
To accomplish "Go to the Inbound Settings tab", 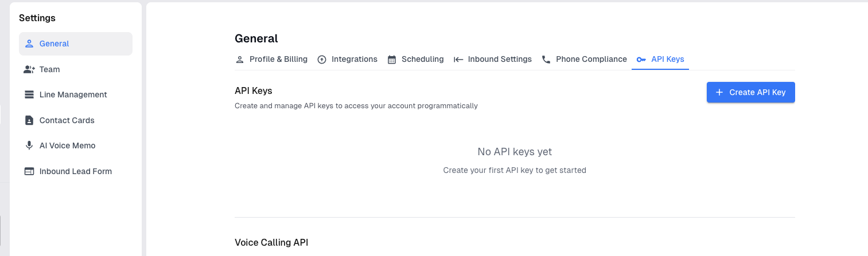I will coord(493,59).
